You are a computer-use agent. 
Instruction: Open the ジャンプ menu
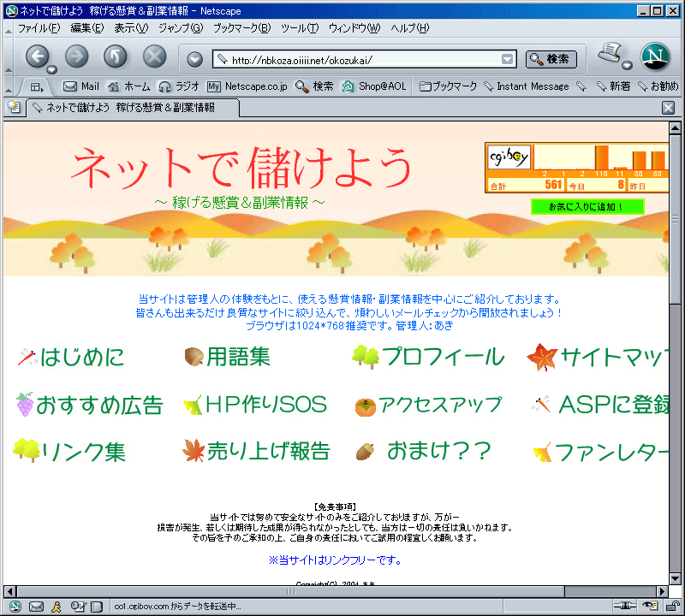coord(181,28)
